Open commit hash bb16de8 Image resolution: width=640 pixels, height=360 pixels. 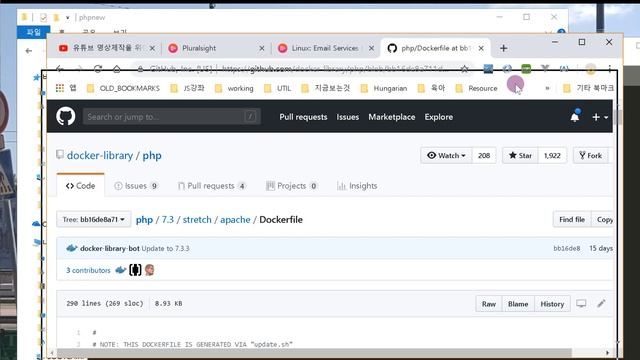(567, 248)
